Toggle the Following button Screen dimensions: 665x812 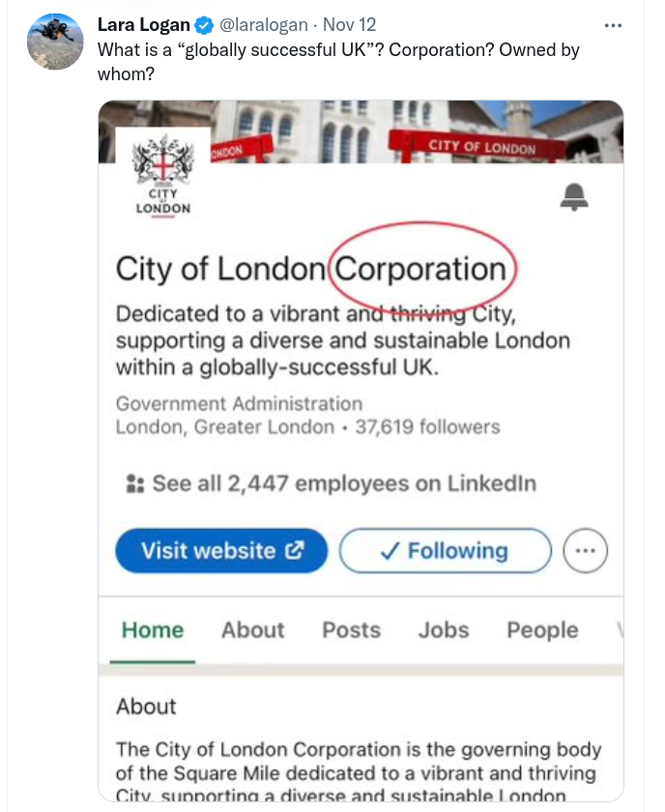[445, 551]
